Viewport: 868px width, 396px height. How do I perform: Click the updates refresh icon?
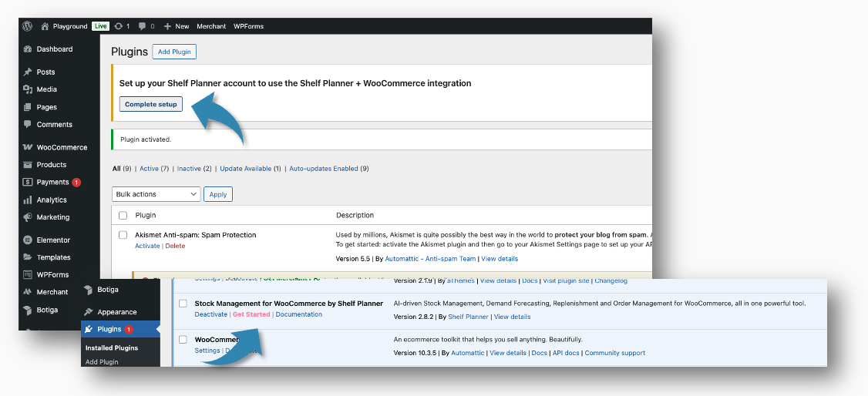[x=118, y=26]
